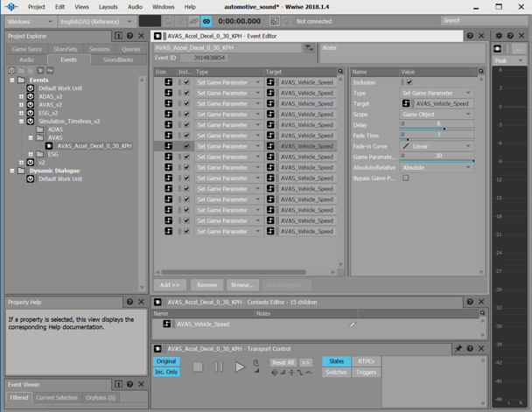Viewport: 532px width, 412px height.
Task: Click the Search field at top right
Action: click(x=484, y=21)
